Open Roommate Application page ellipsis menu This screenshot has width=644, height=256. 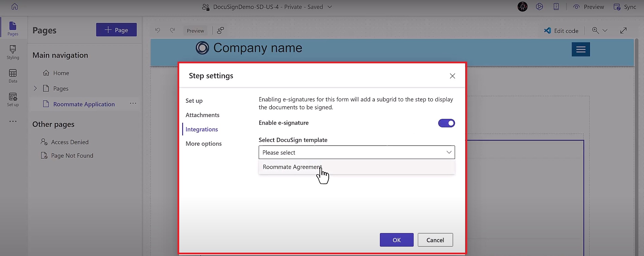[x=133, y=103]
